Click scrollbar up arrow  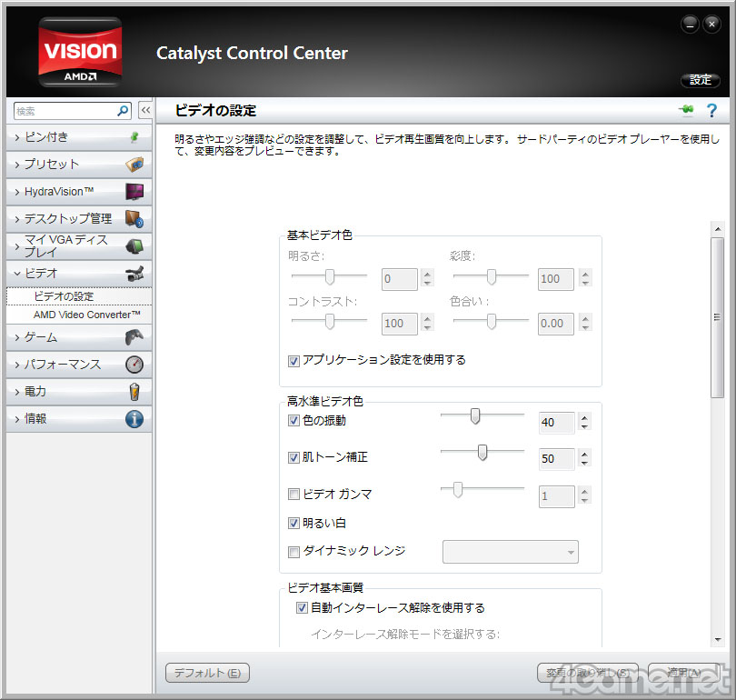coord(717,229)
